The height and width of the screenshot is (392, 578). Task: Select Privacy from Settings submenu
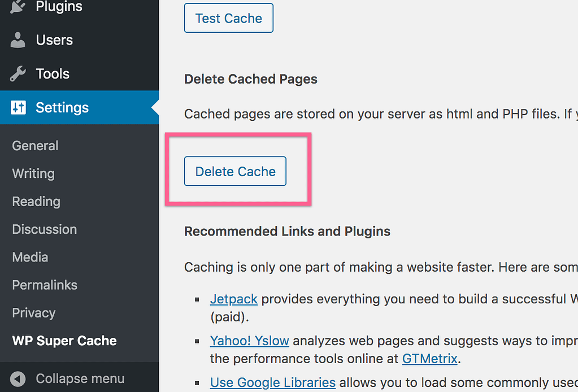tap(34, 313)
